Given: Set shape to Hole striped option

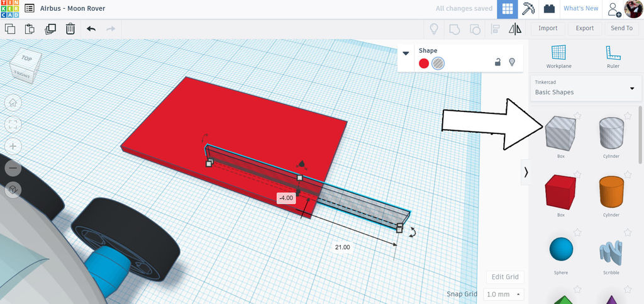Looking at the screenshot, I should coord(438,64).
